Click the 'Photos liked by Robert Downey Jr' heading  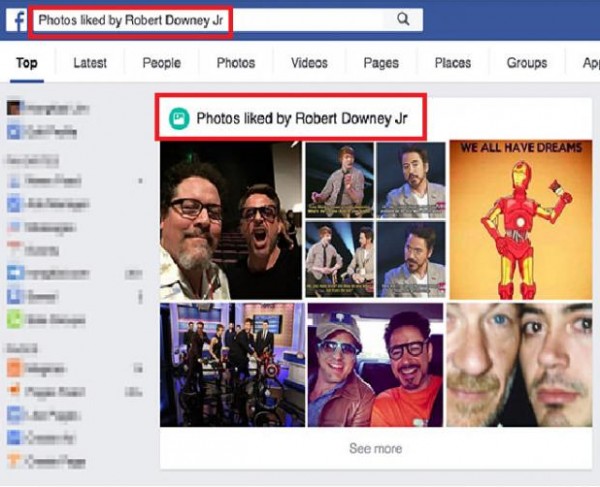pyautogui.click(x=302, y=118)
